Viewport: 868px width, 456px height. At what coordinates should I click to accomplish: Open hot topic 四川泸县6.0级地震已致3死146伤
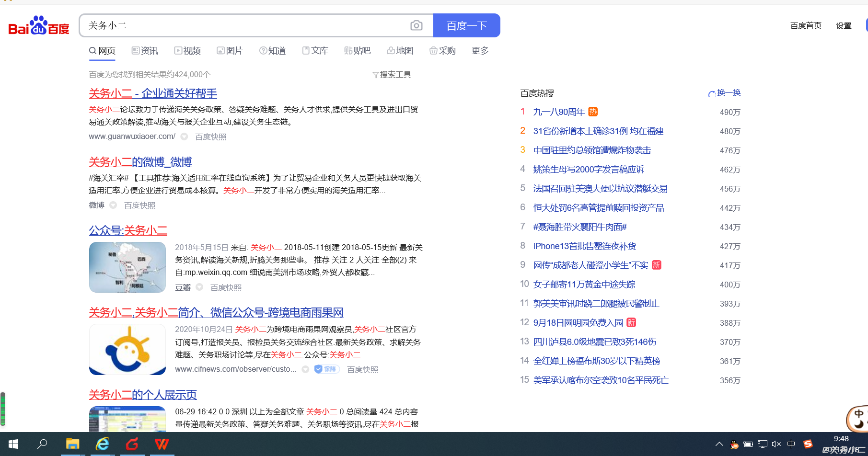point(595,342)
